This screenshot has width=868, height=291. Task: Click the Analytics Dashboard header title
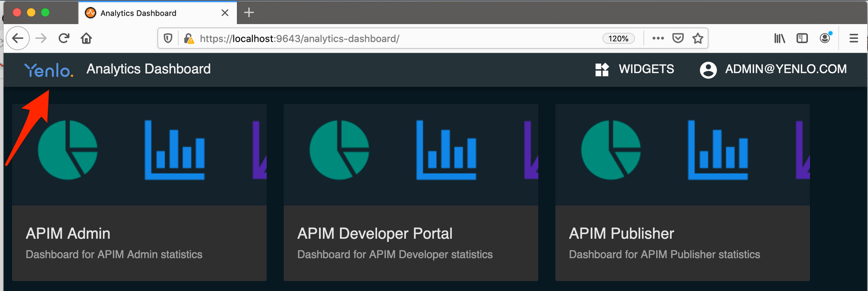click(x=148, y=69)
